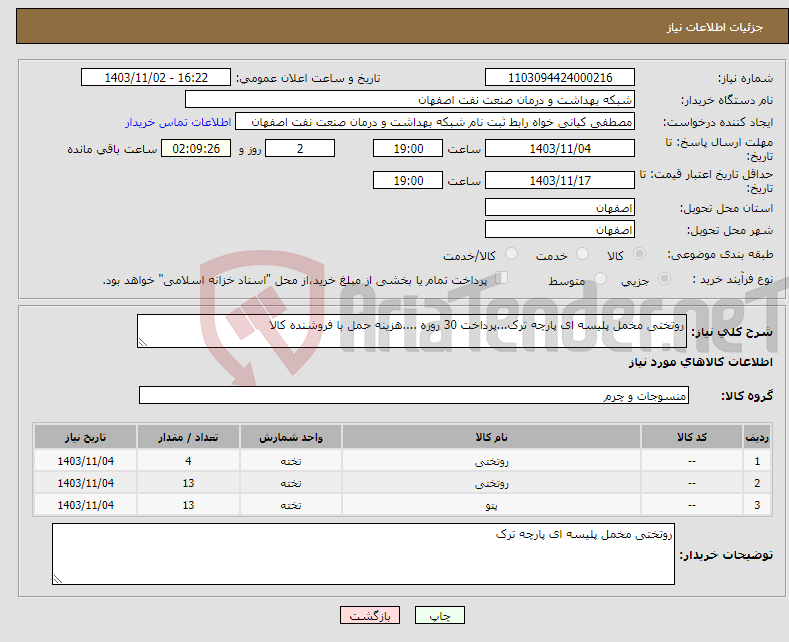Click quantity 13 in row 2
789x642 pixels.
click(188, 484)
